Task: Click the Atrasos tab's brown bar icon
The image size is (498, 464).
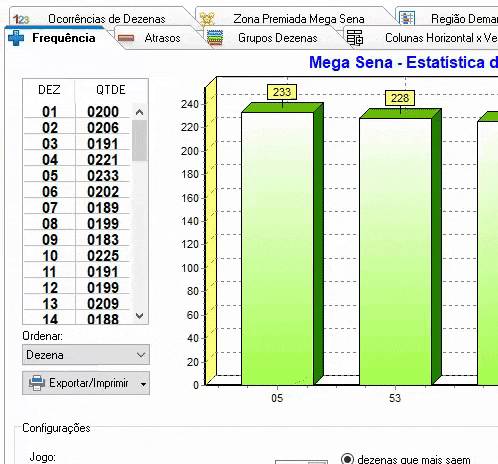Action: (x=126, y=38)
